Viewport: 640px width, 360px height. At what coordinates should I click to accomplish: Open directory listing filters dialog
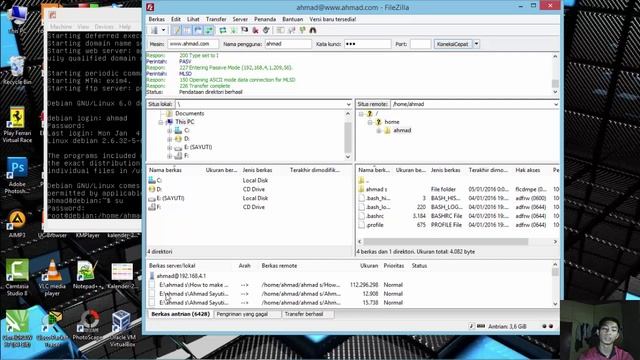point(280,30)
